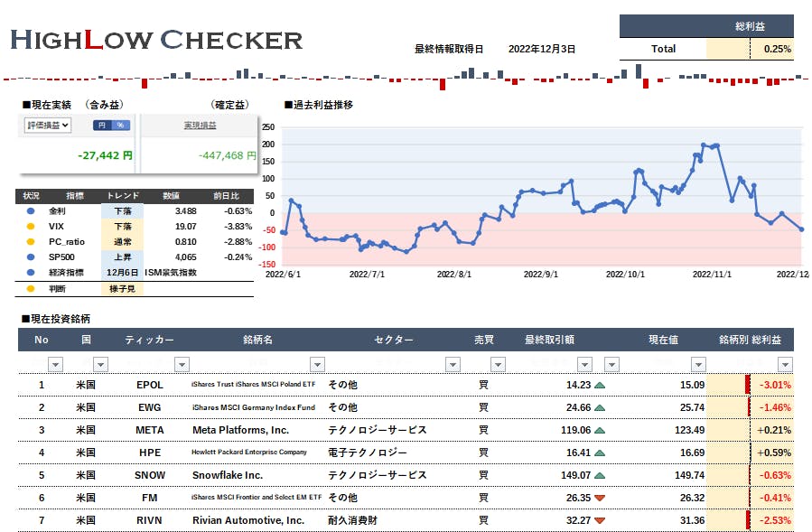Click the red down arrow in RIVN row
Screen dimensions: 812x532
(600, 520)
